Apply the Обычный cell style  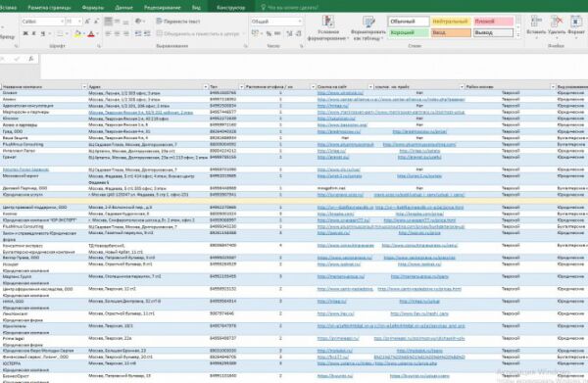pyautogui.click(x=409, y=22)
